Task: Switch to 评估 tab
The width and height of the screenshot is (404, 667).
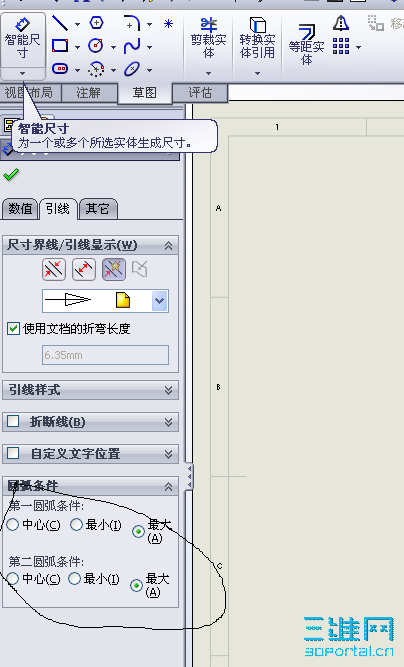Action: pyautogui.click(x=200, y=93)
